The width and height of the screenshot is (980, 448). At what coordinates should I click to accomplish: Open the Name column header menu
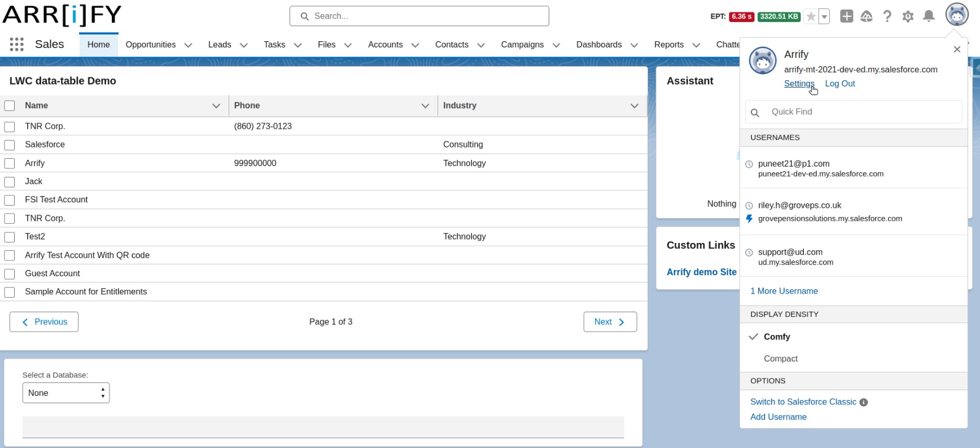[216, 106]
